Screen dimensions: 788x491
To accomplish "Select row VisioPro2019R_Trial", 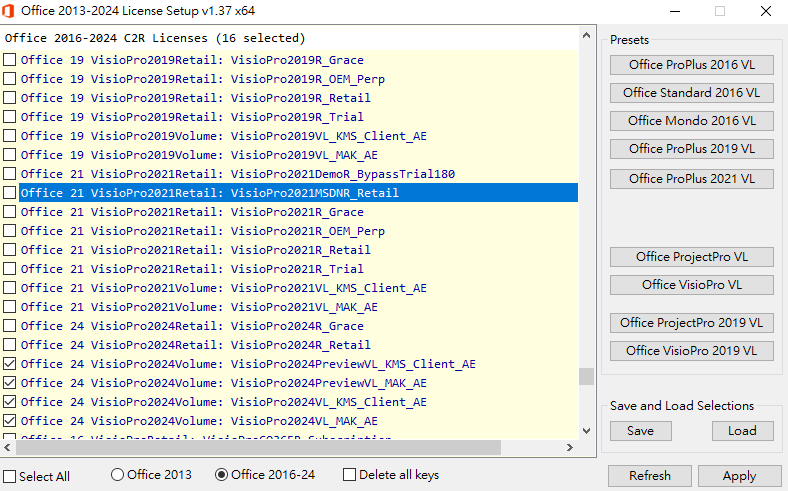I will point(299,117).
